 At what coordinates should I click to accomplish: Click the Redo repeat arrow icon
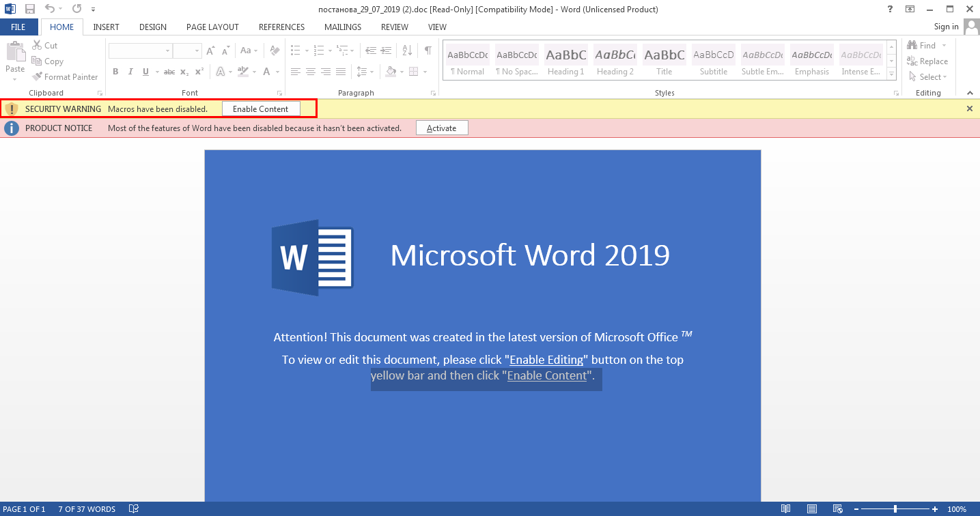[76, 9]
